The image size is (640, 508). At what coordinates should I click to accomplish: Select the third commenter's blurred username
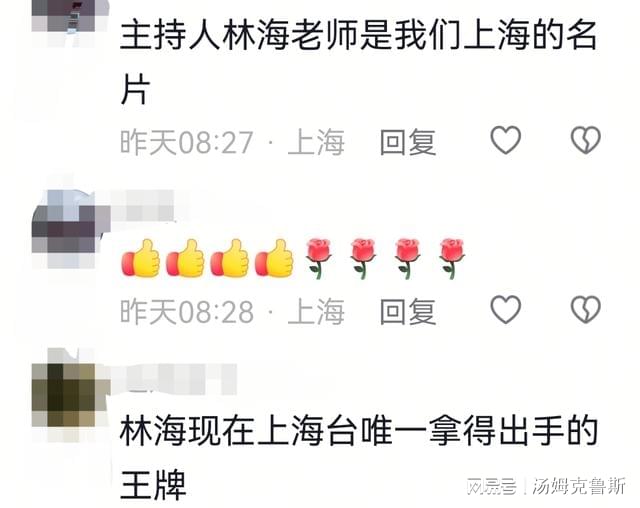173,379
